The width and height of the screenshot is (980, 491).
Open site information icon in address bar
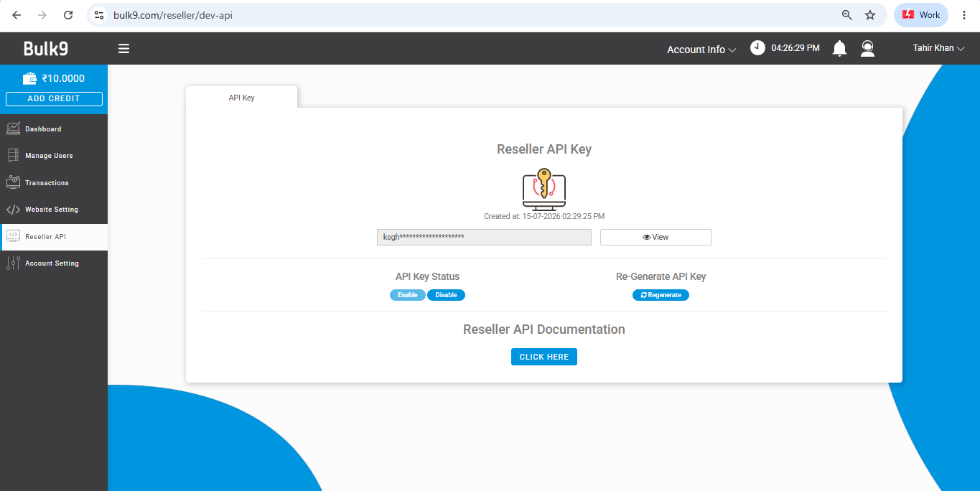[x=100, y=15]
